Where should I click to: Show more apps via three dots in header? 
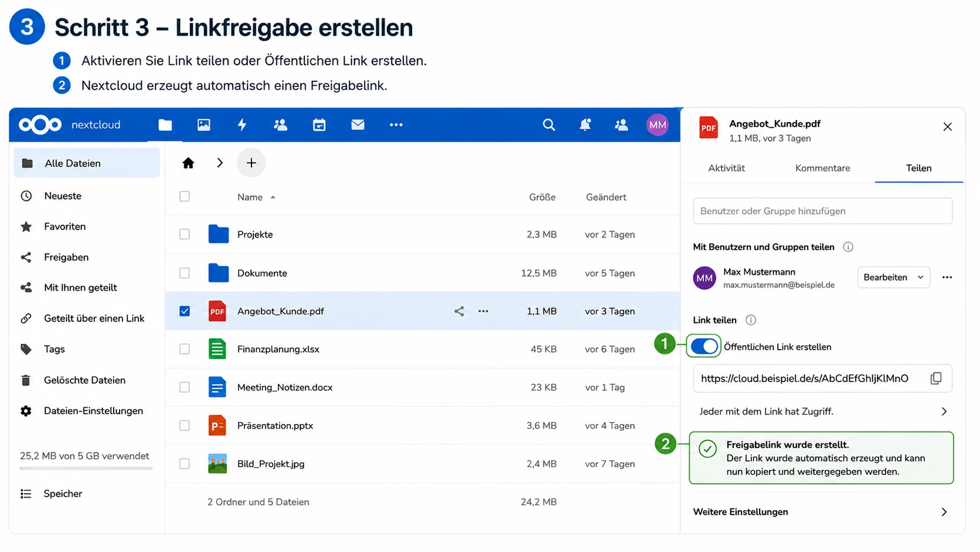click(396, 124)
